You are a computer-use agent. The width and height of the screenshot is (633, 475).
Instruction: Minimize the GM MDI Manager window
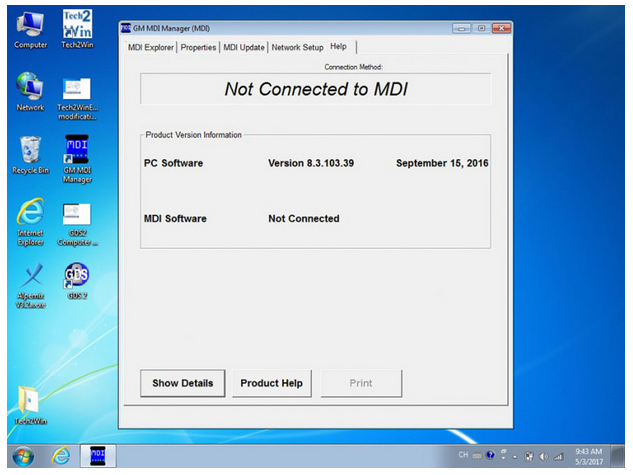[x=461, y=28]
